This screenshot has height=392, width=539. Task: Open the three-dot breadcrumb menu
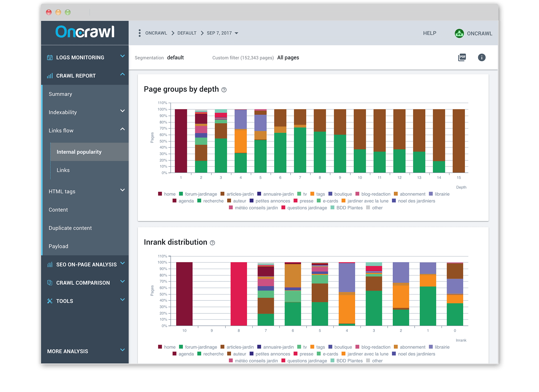[x=140, y=33]
